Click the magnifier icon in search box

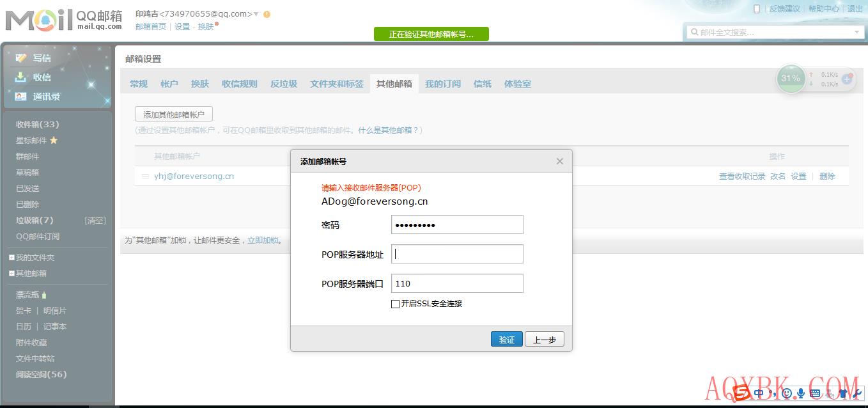pyautogui.click(x=694, y=32)
